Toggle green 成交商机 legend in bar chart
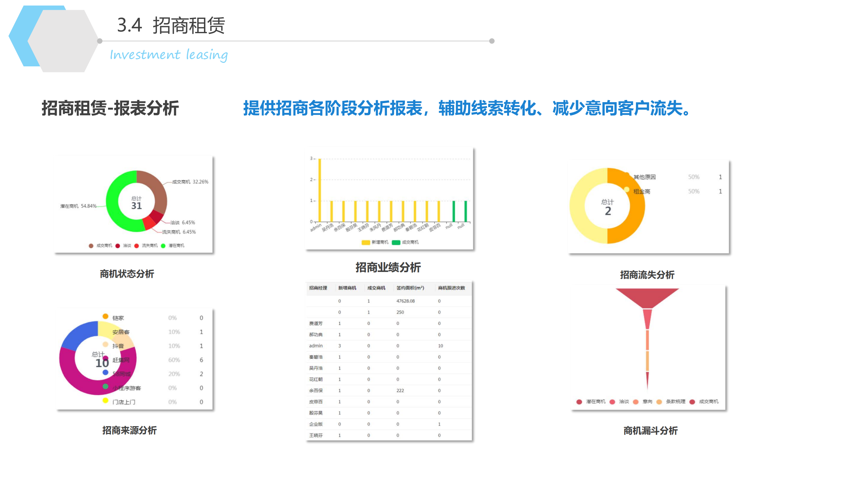This screenshot has height=488, width=868. coord(396,242)
